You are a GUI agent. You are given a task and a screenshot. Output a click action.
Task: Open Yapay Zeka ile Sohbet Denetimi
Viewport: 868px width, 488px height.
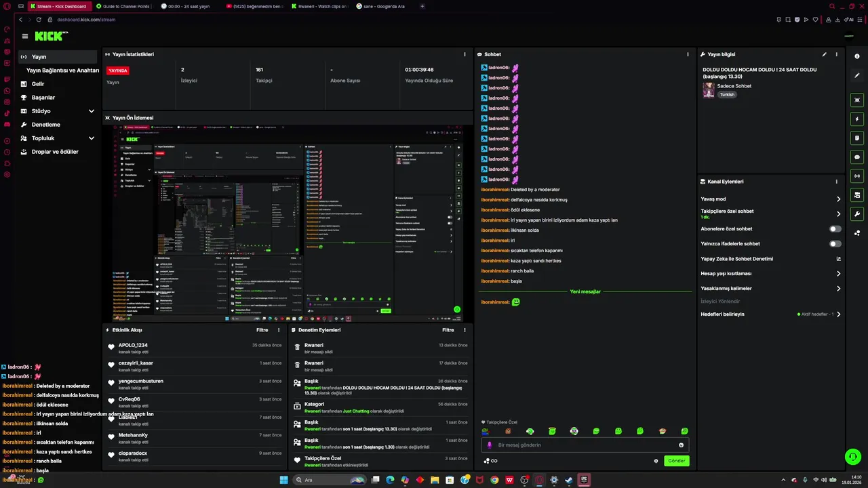[771, 259]
